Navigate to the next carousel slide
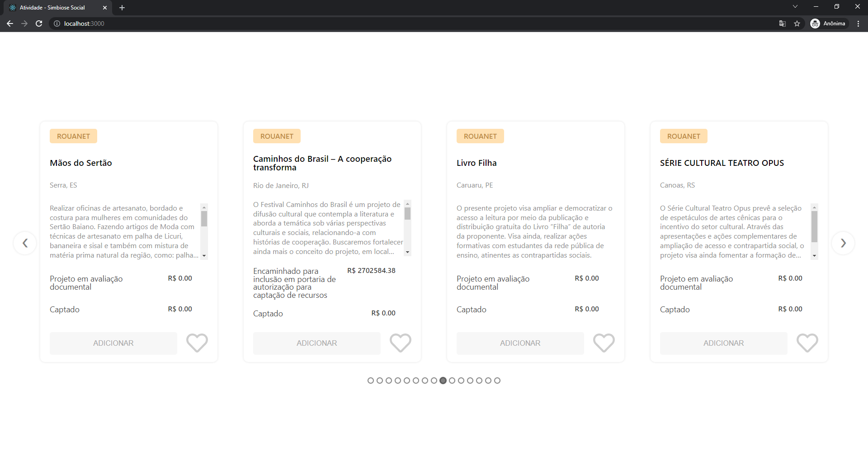 pyautogui.click(x=843, y=243)
